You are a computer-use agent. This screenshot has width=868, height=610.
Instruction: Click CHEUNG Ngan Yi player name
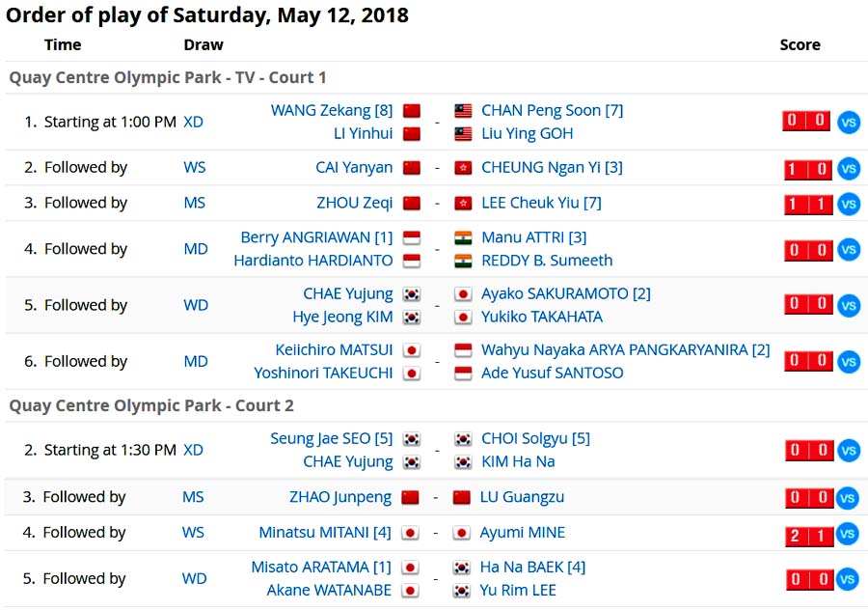(552, 167)
